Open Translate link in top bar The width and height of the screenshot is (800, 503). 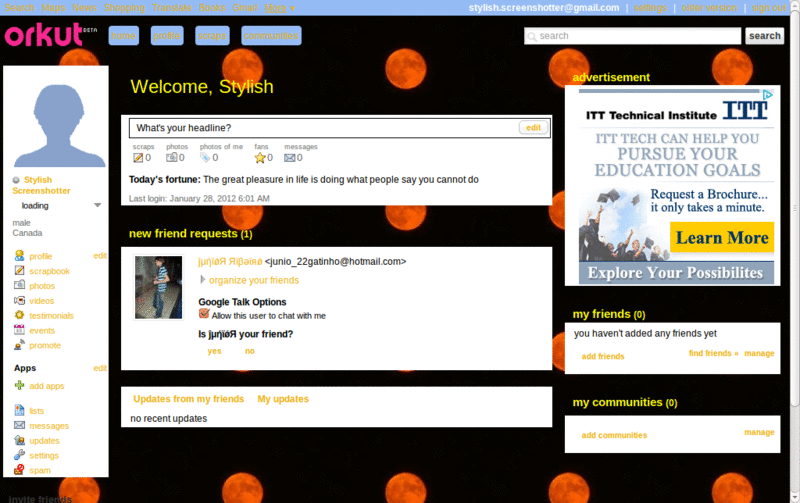[x=171, y=8]
